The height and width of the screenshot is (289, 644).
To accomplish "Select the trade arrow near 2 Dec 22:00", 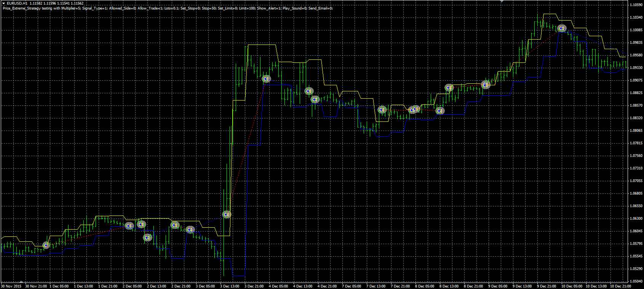I will pos(175,225).
